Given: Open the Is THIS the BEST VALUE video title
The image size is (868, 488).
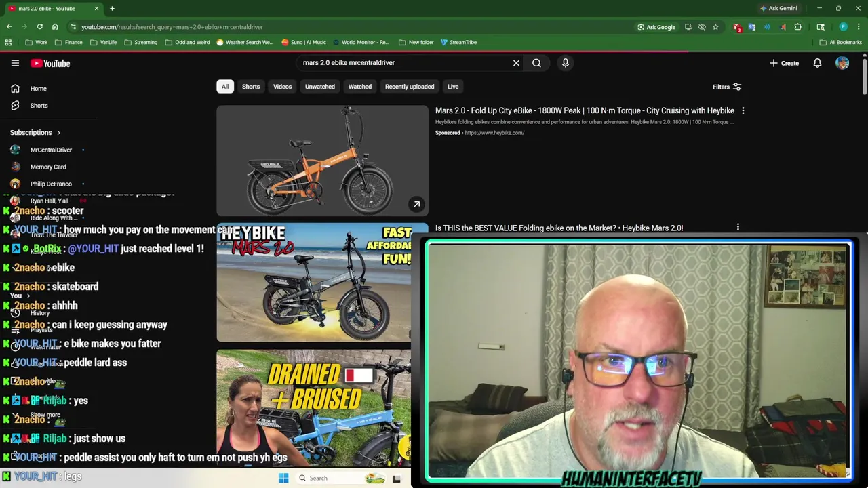Looking at the screenshot, I should [x=559, y=228].
